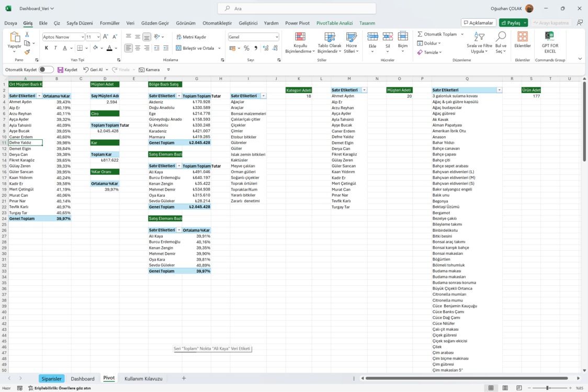Expand Otomatik Toplam dropdown arrow
Screen dimensions: 588x392
coord(462,34)
